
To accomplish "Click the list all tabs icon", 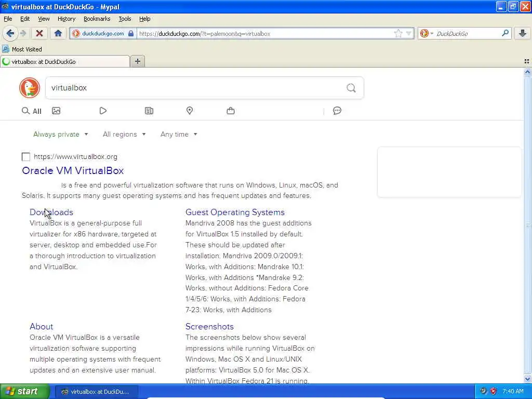I will point(527,61).
